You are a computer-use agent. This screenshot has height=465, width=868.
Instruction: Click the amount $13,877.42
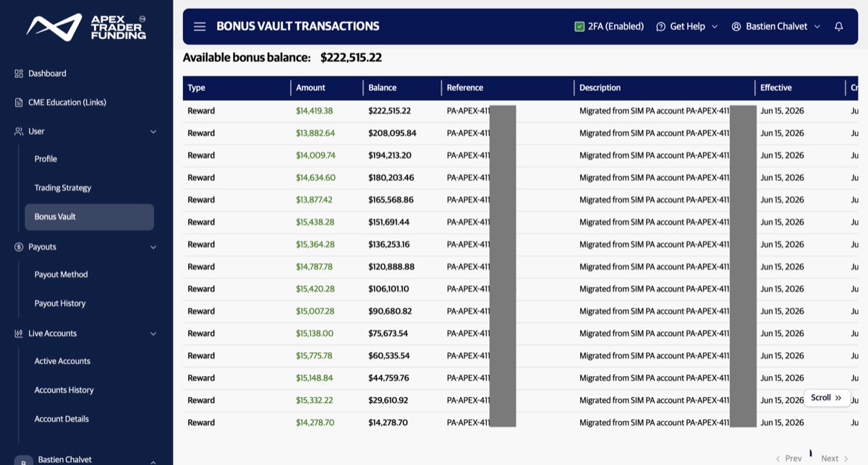[x=314, y=200]
